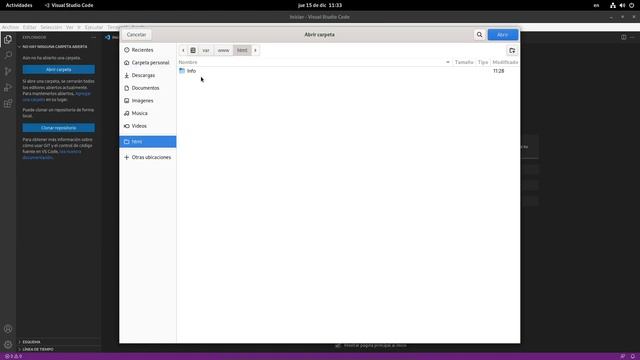Click the search icon in the Abrir carpeta dialog
Screen dimensions: 640x360
[x=479, y=35]
